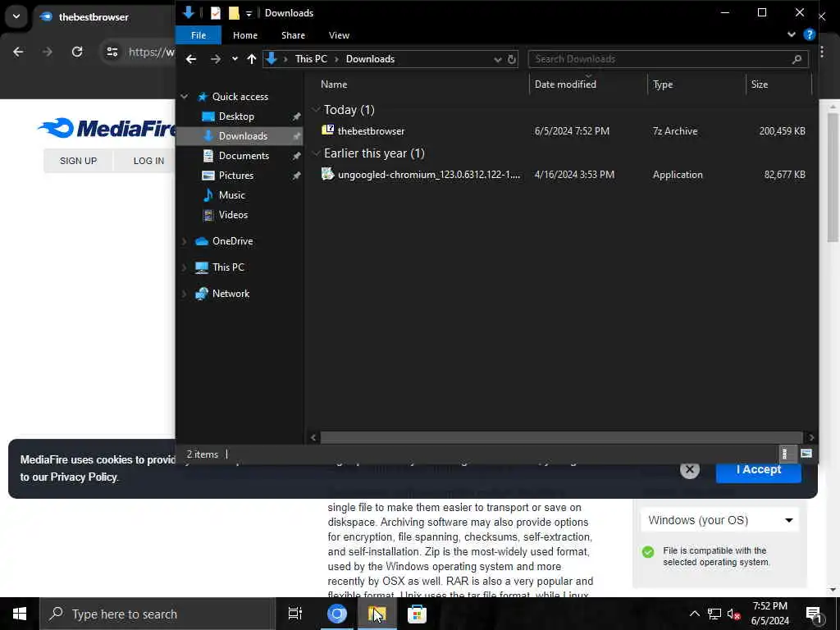Image resolution: width=840 pixels, height=630 pixels.
Task: Collapse the Earlier this year (1) group
Action: 316,153
